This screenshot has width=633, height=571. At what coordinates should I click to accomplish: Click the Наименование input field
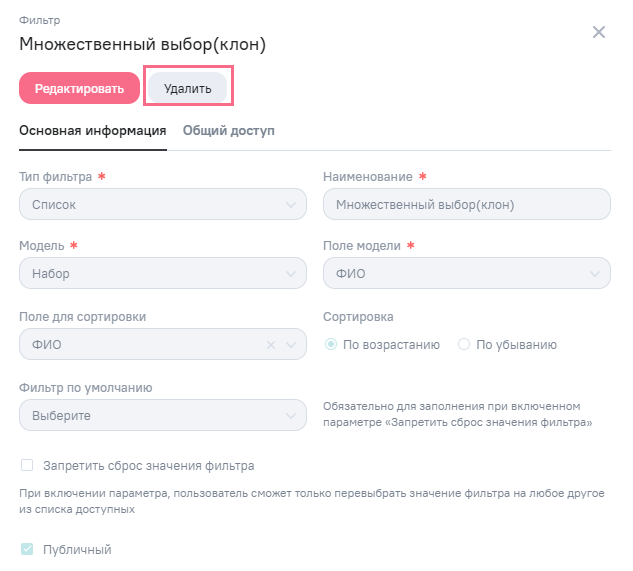coord(466,205)
